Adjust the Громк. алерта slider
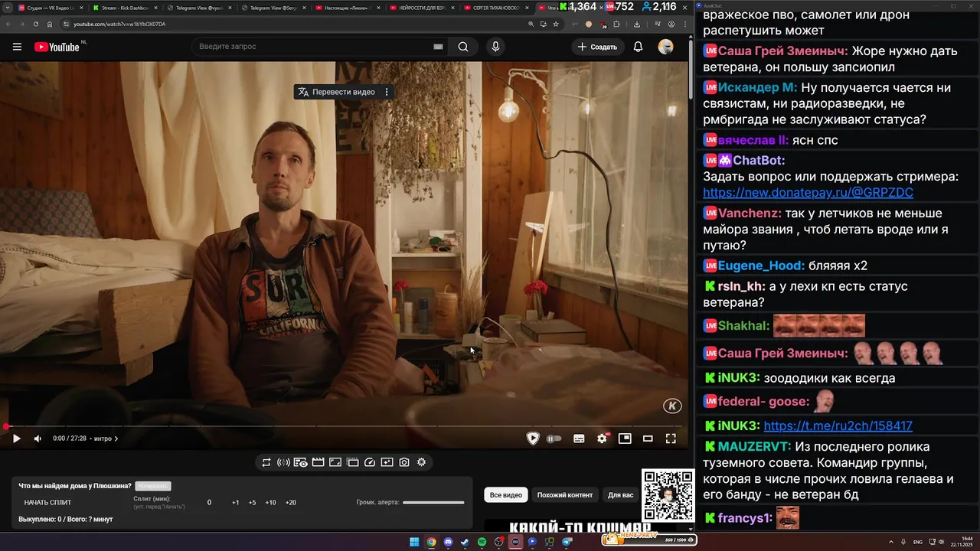980x551 pixels. coord(433,503)
